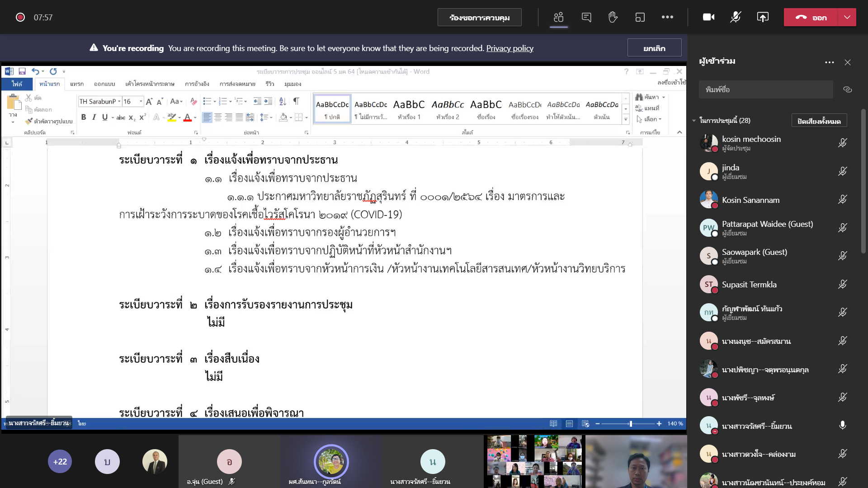Click the Word zoom slider handle
This screenshot has height=488, width=868.
[630, 424]
